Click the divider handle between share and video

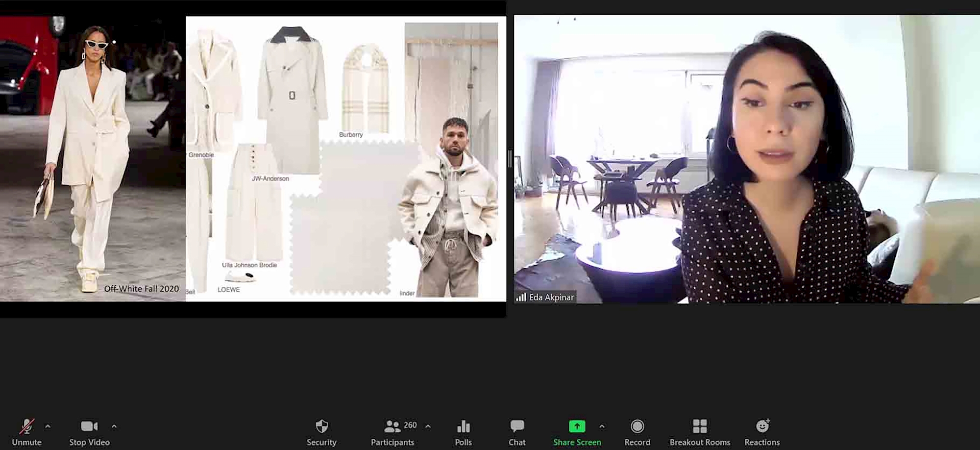(x=510, y=159)
